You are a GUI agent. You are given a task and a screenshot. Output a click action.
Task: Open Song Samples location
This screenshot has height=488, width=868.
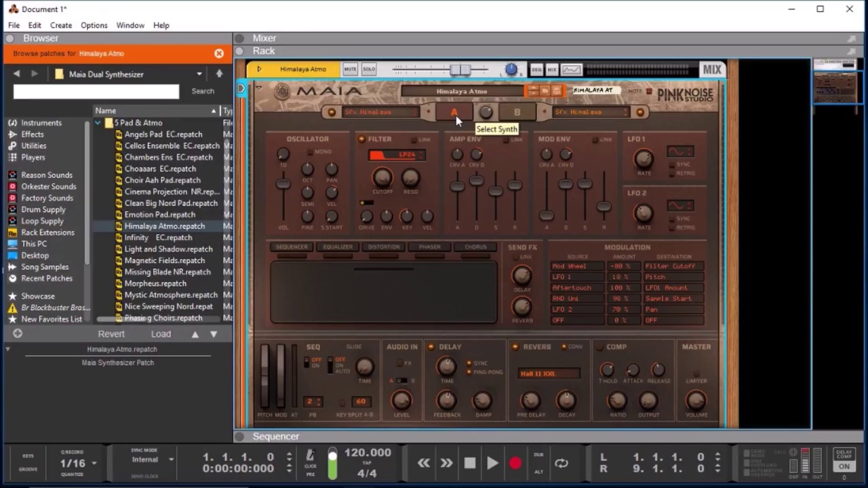(45, 267)
